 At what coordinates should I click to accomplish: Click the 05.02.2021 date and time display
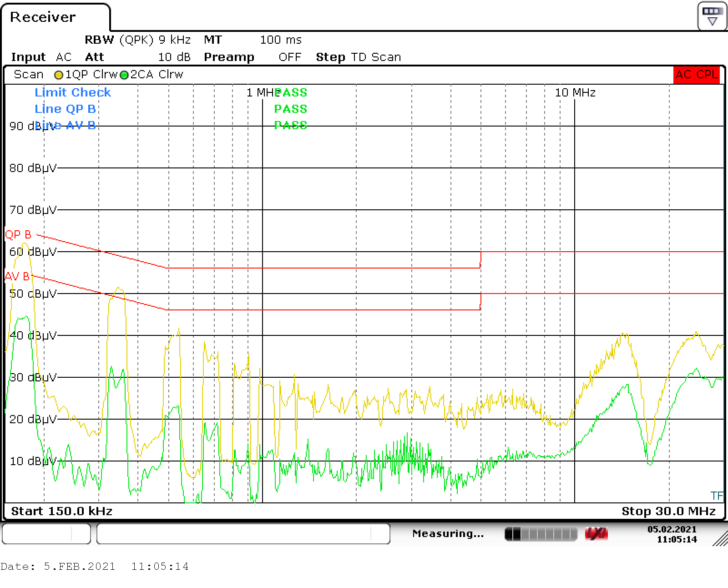[672, 534]
